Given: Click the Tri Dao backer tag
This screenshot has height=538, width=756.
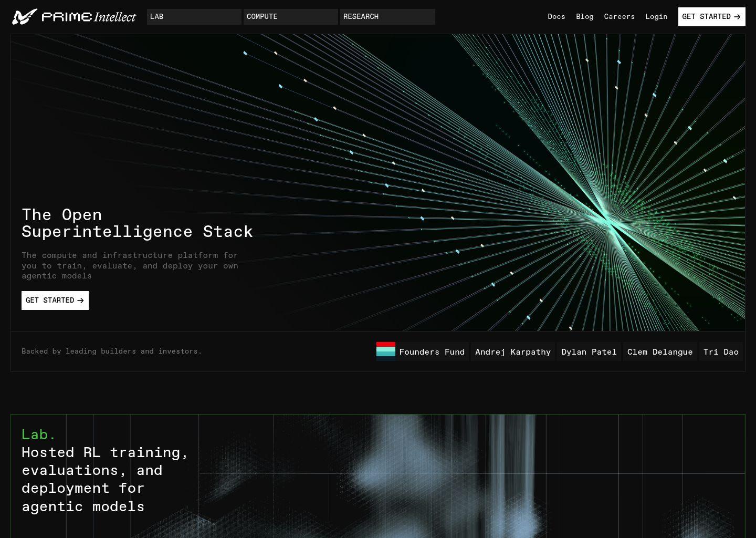Looking at the screenshot, I should [720, 352].
